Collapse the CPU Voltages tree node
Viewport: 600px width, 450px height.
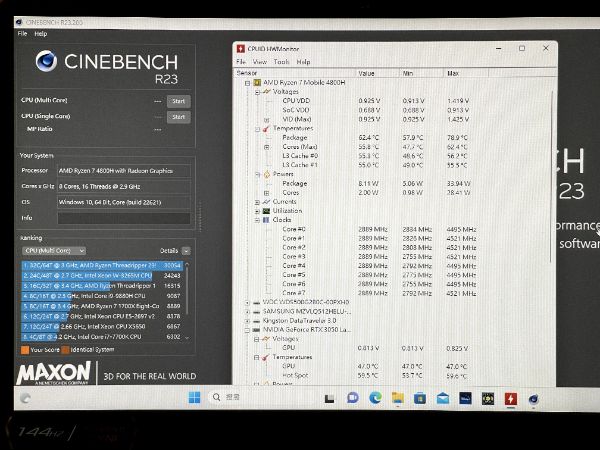[x=257, y=92]
